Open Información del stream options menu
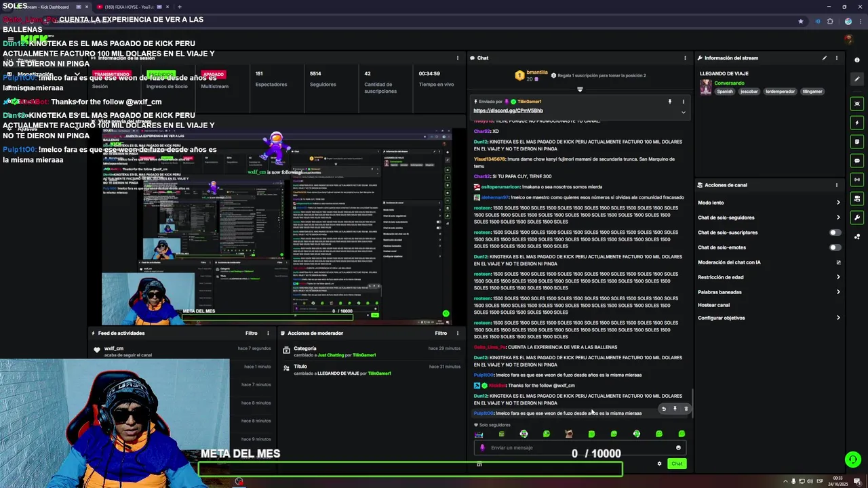868x488 pixels. pos(836,58)
